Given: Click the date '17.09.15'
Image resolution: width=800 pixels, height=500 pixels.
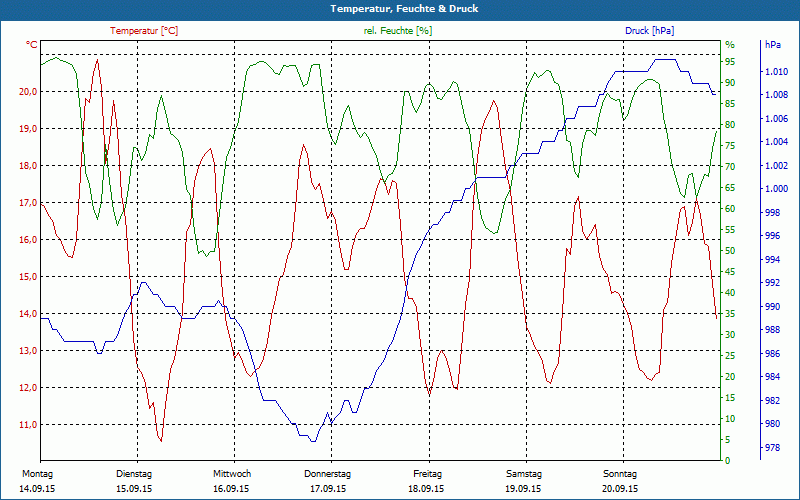Looking at the screenshot, I should pyautogui.click(x=328, y=489).
